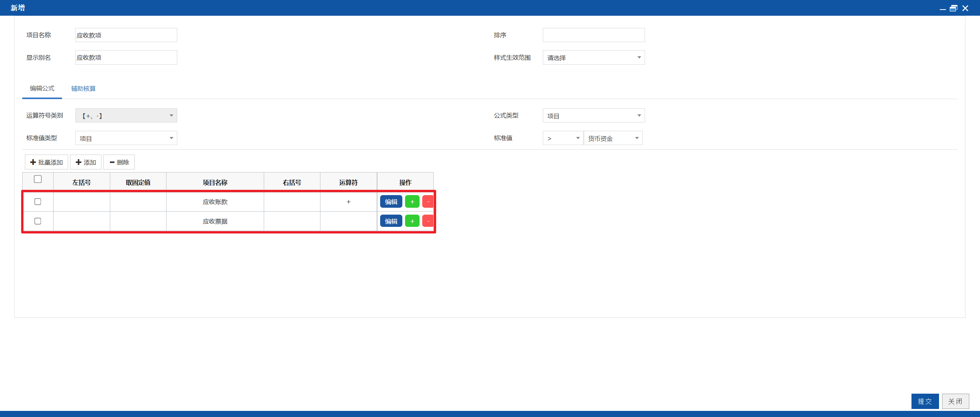Viewport: 980px width, 417px height.
Task: Open the 样式生效范围 dropdown
Action: pyautogui.click(x=594, y=58)
